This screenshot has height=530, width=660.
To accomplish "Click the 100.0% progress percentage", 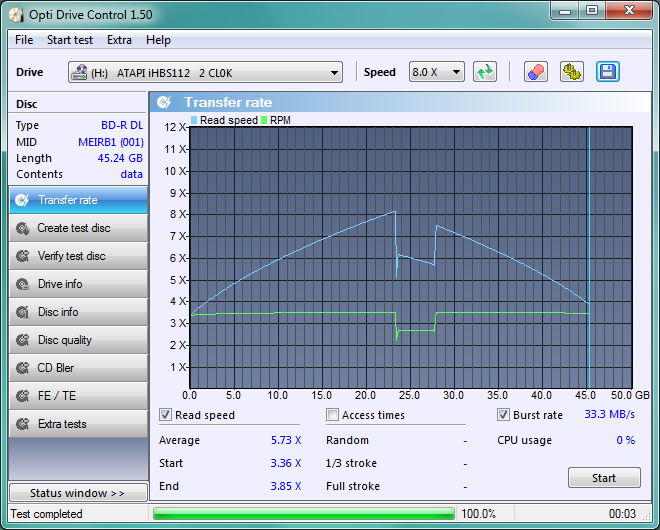I will pos(479,514).
